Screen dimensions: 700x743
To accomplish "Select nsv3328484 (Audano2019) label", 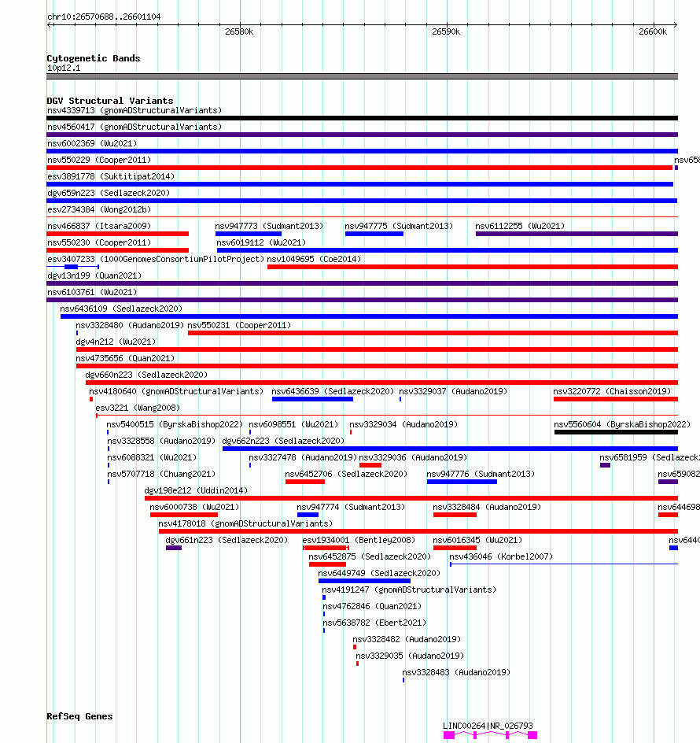I will tap(487, 508).
